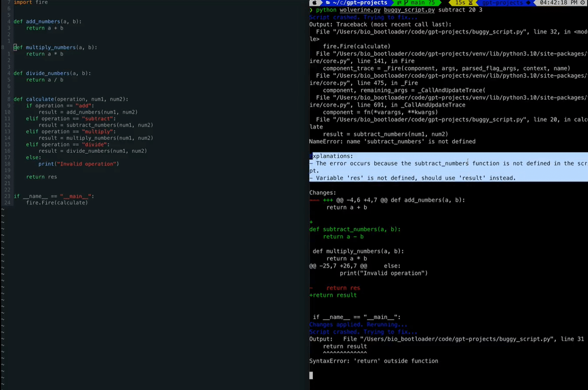Click the blinking terminal cursor block
The image size is (588, 390).
[311, 375]
